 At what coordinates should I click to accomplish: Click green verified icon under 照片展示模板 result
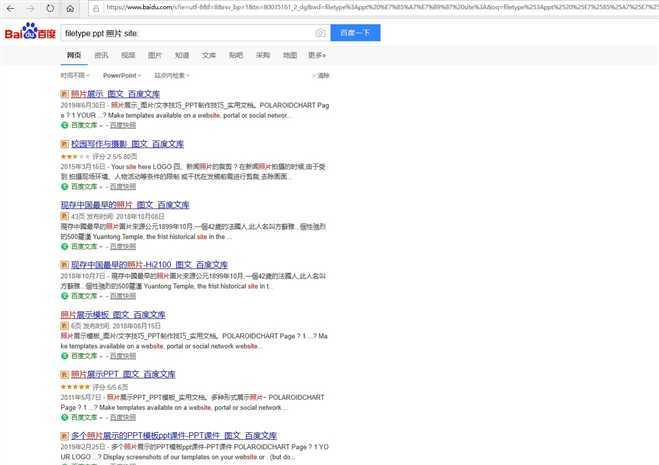(64, 356)
